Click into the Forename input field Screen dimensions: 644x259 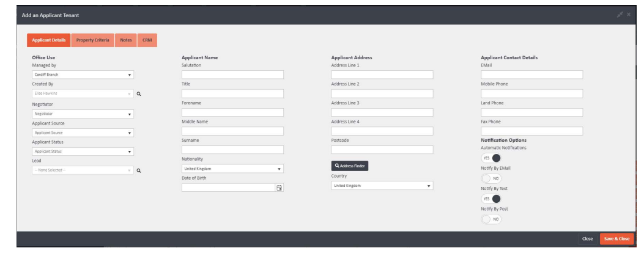232,112
